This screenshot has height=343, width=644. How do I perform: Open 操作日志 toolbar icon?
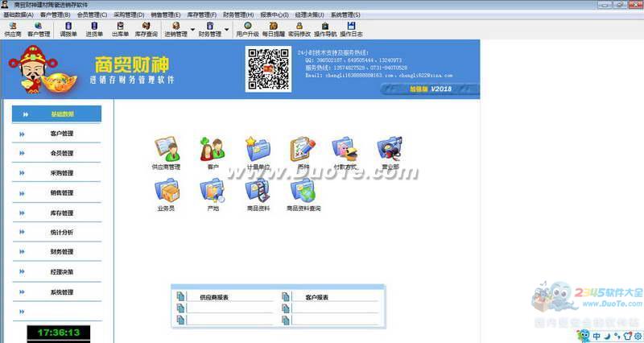pos(351,30)
